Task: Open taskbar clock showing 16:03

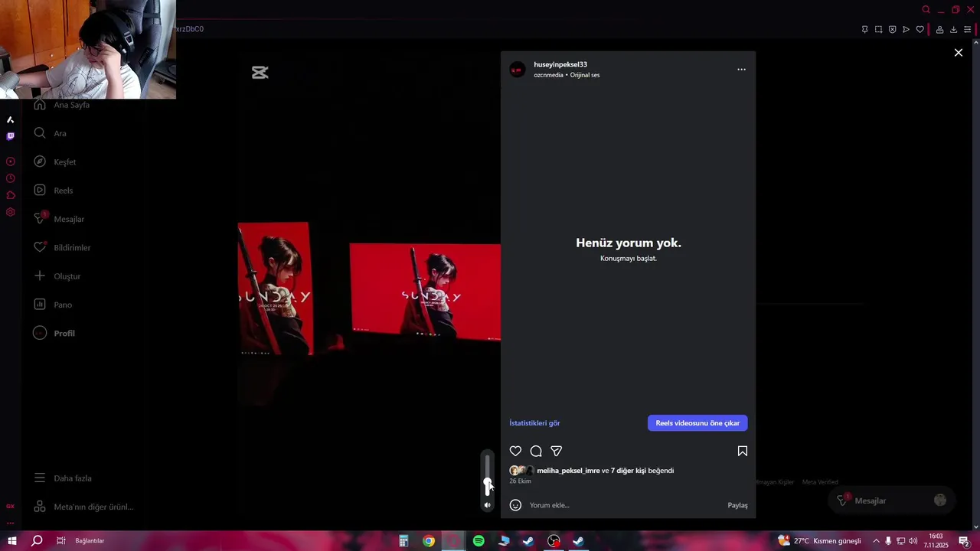Action: 936,541
